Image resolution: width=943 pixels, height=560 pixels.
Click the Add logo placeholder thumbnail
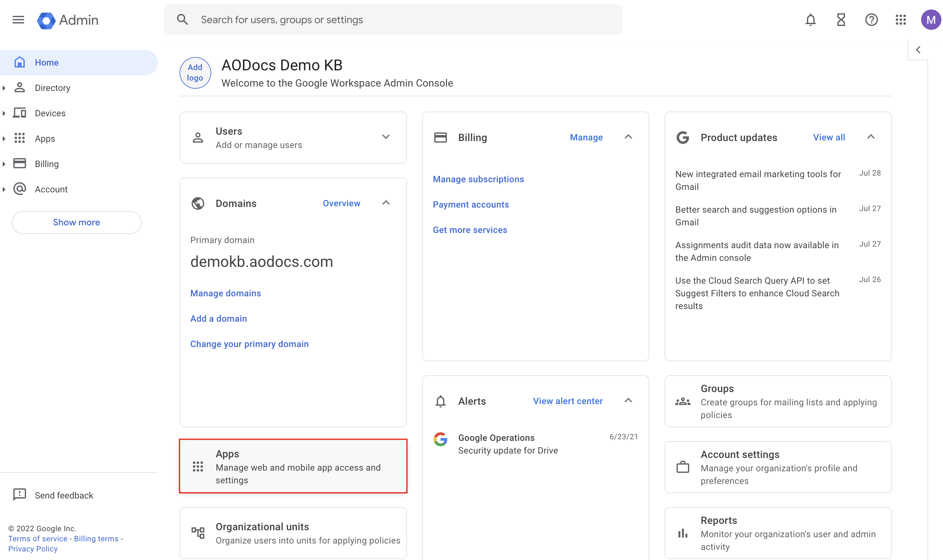[195, 72]
